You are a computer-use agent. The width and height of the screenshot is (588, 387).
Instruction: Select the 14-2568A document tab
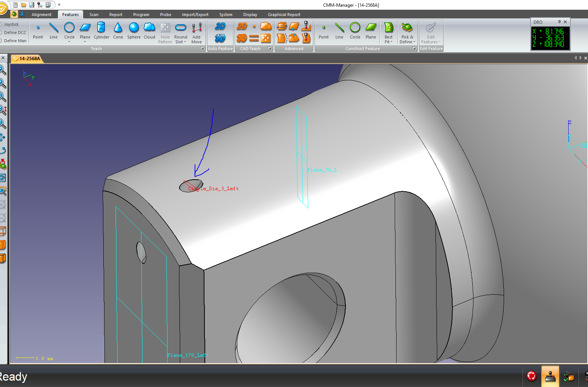point(27,59)
